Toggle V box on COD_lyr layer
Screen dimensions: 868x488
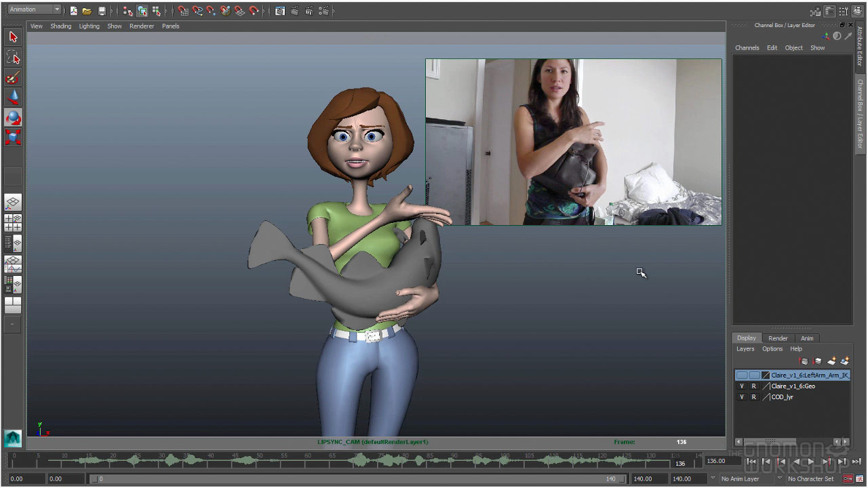click(741, 397)
